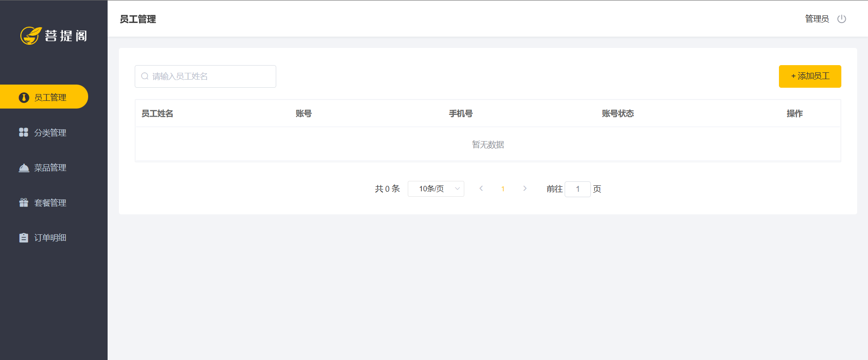Open 员工管理 menu item
The height and width of the screenshot is (360, 868).
44,97
